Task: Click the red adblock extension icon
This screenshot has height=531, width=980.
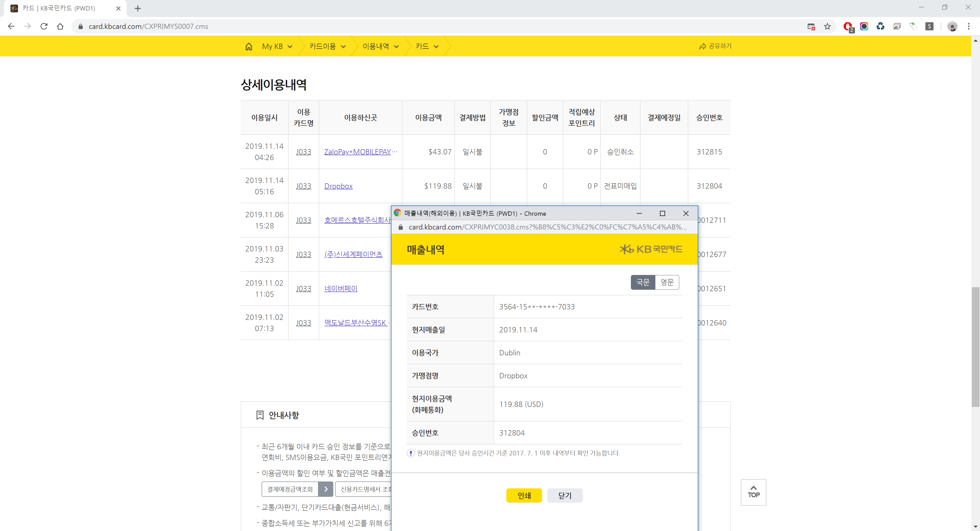Action: coord(848,26)
